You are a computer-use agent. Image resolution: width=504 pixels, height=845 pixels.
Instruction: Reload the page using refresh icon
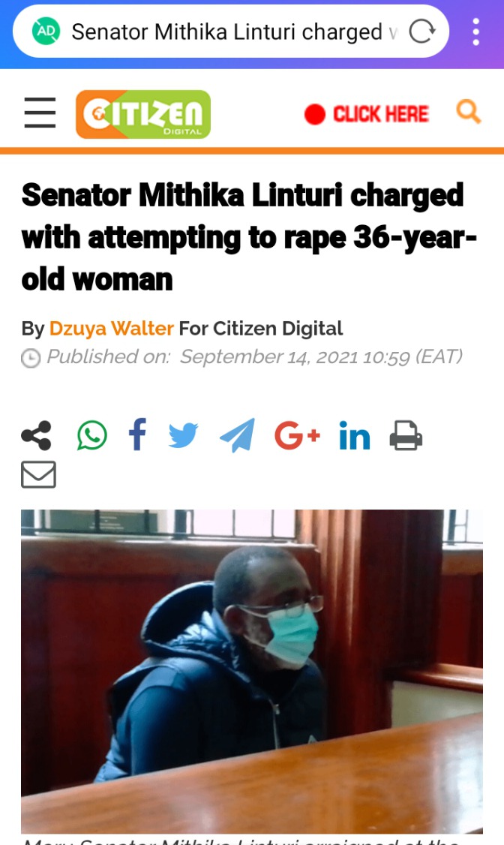click(x=421, y=32)
